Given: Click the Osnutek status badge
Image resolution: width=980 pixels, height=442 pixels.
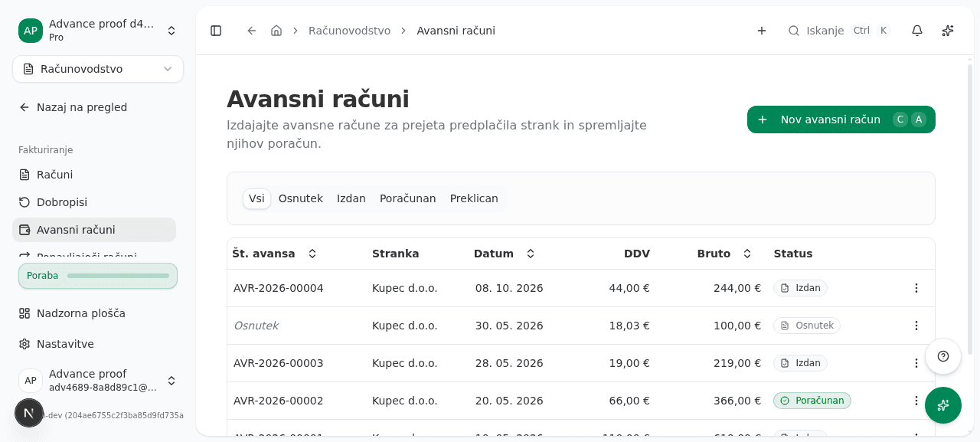Looking at the screenshot, I should 807,326.
